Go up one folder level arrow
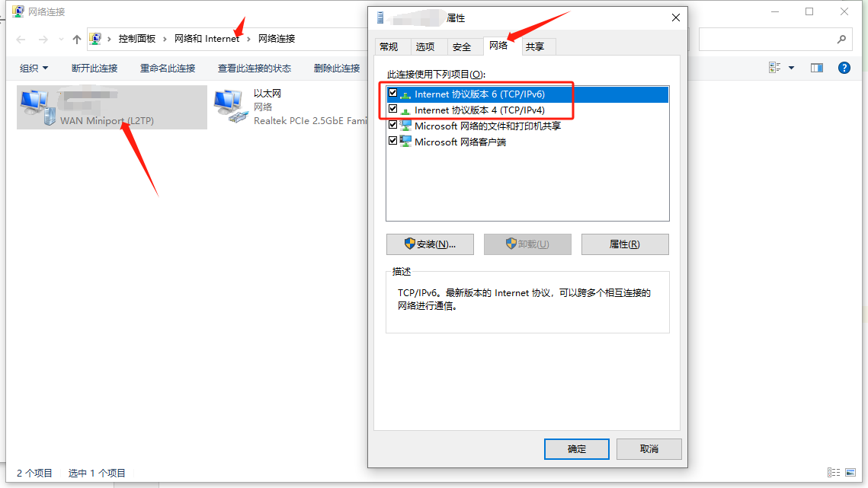 77,39
